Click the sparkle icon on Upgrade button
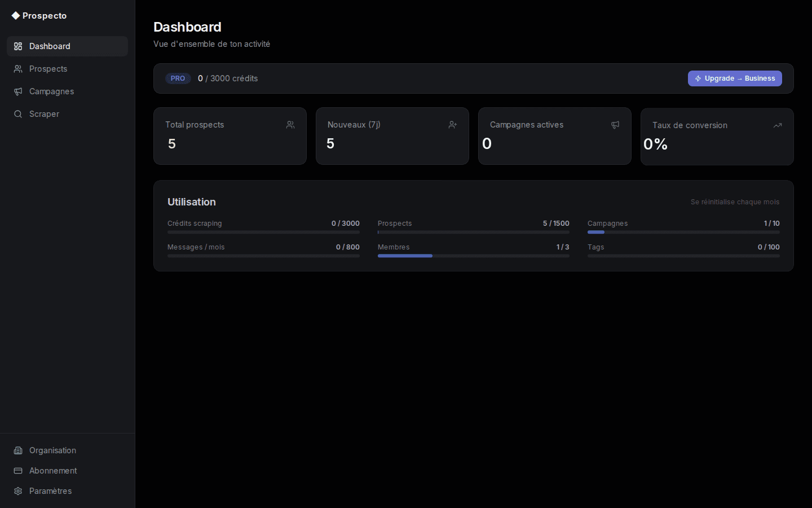The height and width of the screenshot is (508, 812). click(x=698, y=78)
